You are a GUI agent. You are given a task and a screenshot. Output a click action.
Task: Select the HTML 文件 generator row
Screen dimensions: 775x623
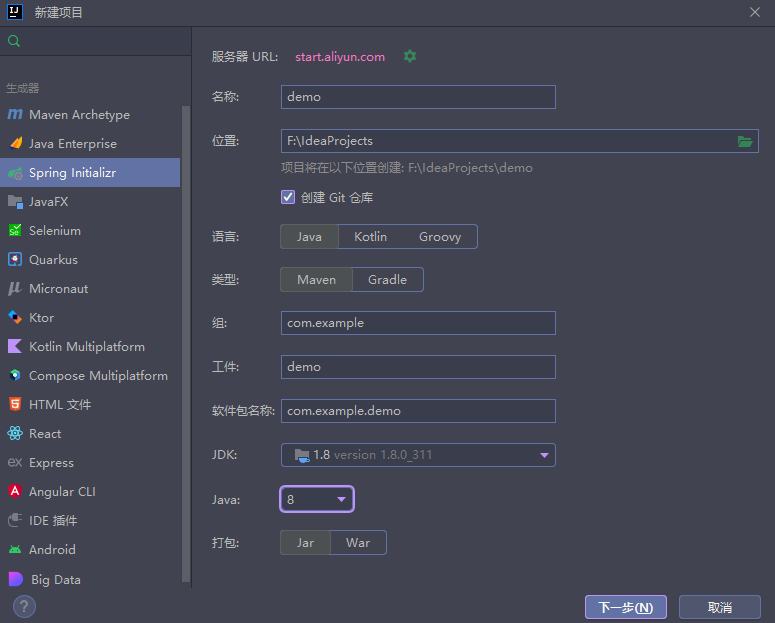90,404
